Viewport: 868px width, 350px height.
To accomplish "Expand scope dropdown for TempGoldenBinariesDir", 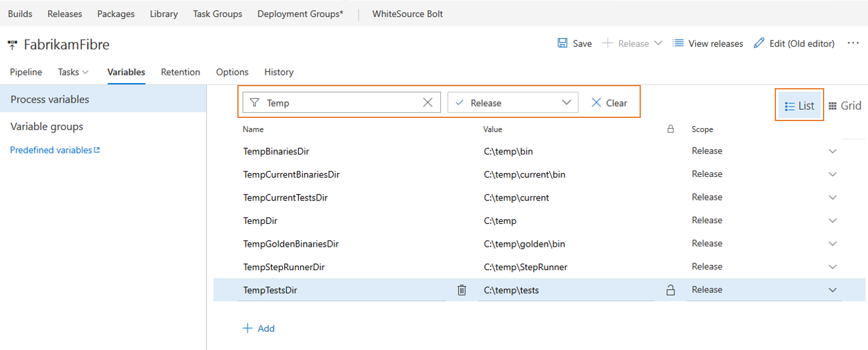I will [x=833, y=243].
